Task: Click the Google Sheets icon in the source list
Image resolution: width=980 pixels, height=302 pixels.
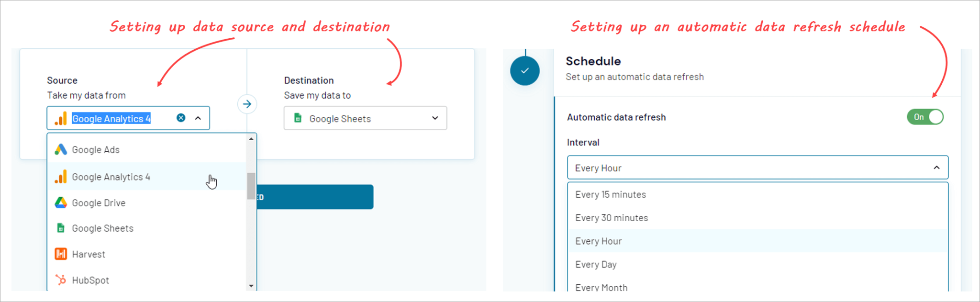Action: (x=61, y=228)
